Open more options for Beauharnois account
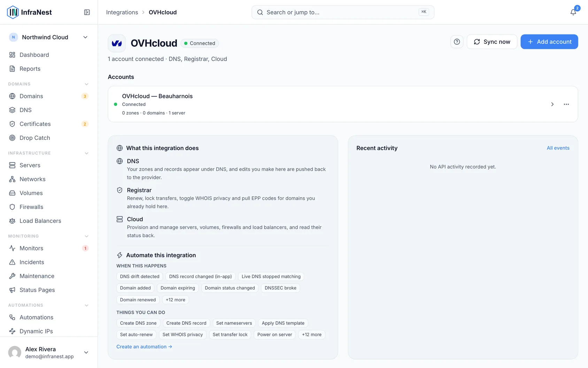Viewport: 588px width, 368px height. click(x=566, y=104)
